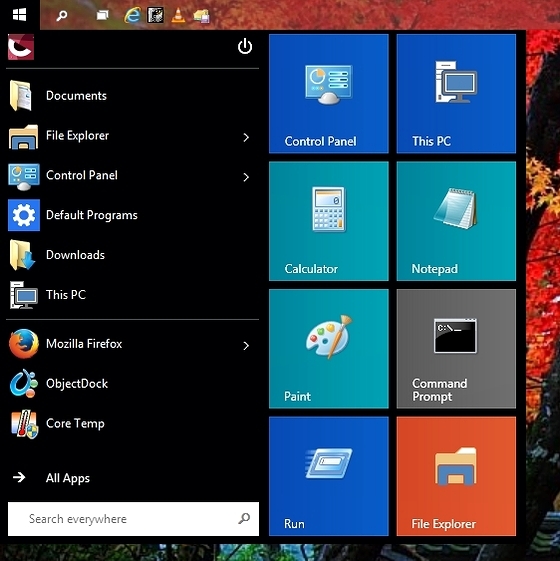Open the This PC tile

pos(456,94)
